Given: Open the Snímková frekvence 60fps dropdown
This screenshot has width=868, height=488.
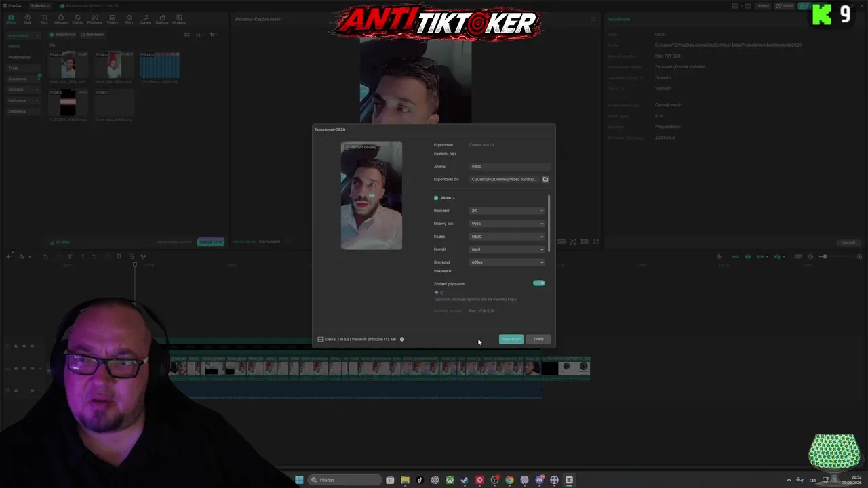Looking at the screenshot, I should click(507, 262).
